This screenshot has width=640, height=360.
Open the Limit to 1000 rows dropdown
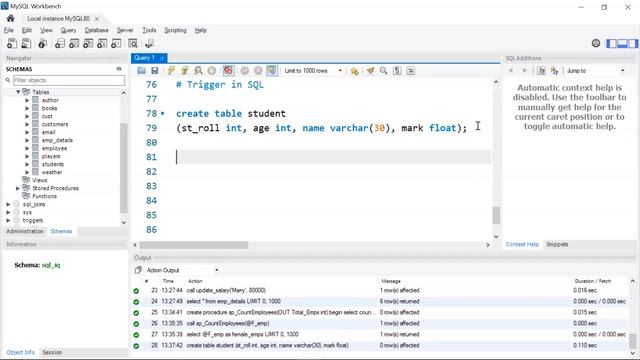pos(313,71)
